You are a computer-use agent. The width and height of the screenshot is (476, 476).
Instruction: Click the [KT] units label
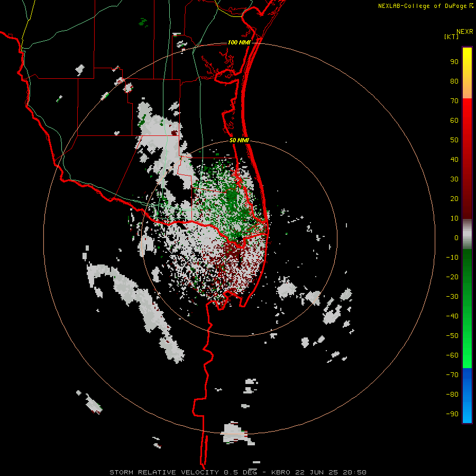point(451,36)
